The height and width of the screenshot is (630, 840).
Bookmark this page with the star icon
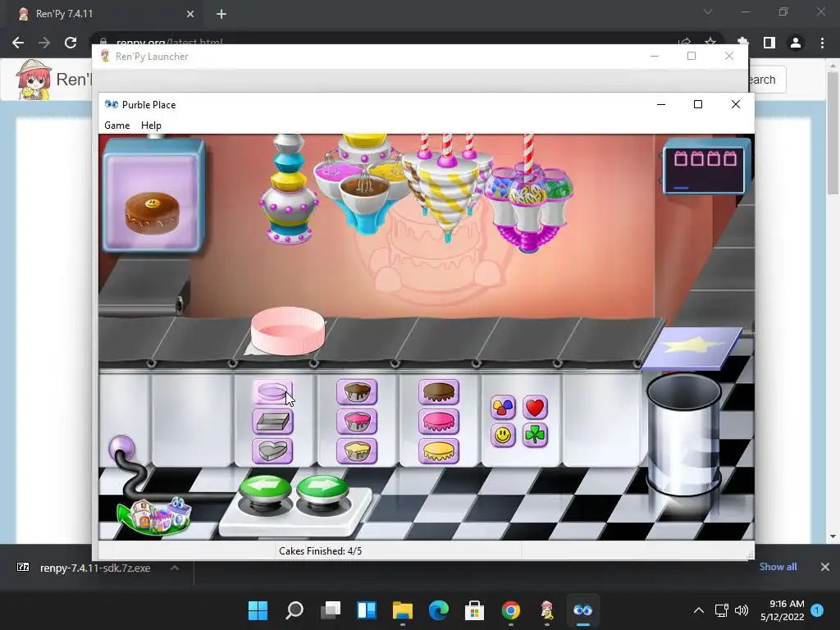(x=710, y=43)
